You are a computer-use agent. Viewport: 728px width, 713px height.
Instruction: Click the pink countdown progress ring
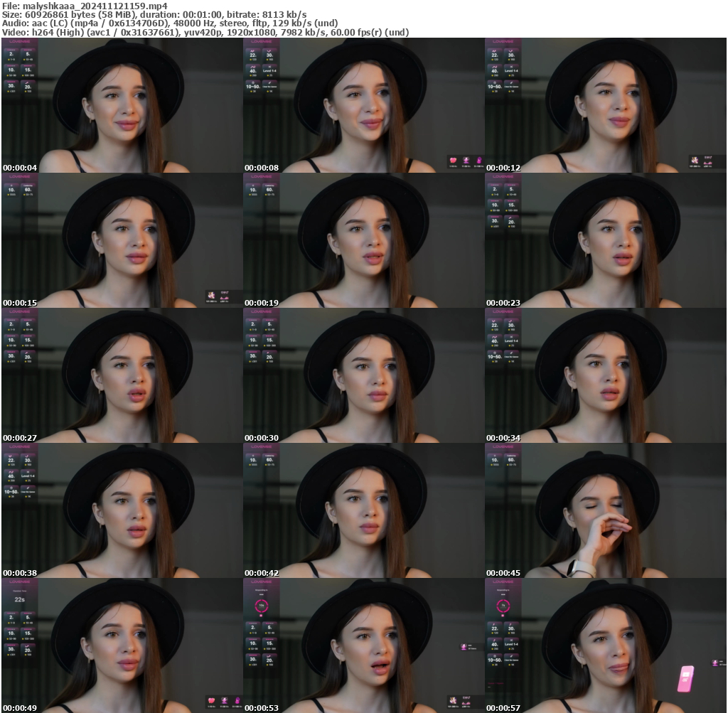[x=262, y=606]
